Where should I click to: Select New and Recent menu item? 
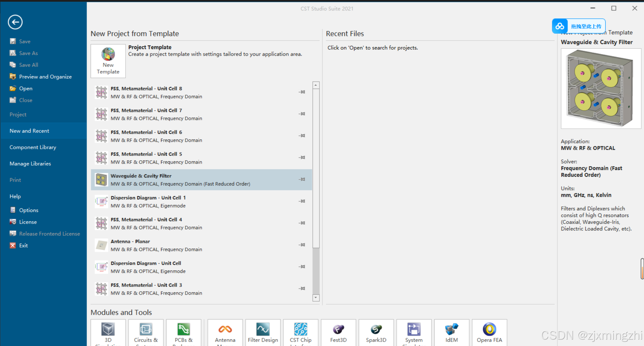(x=44, y=131)
